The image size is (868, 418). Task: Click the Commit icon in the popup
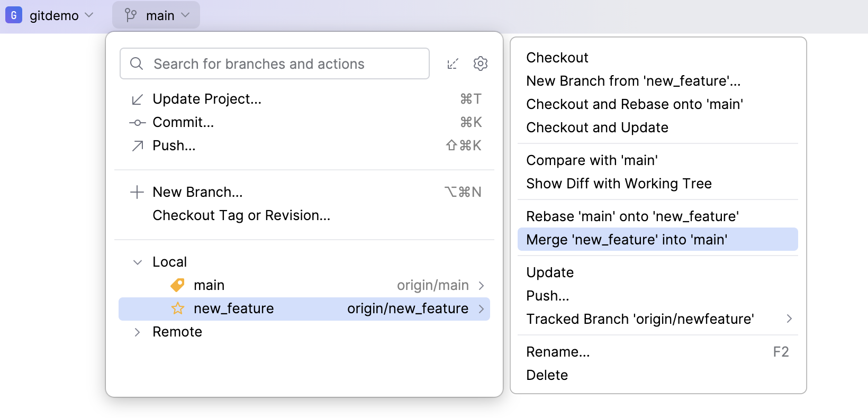(x=137, y=123)
